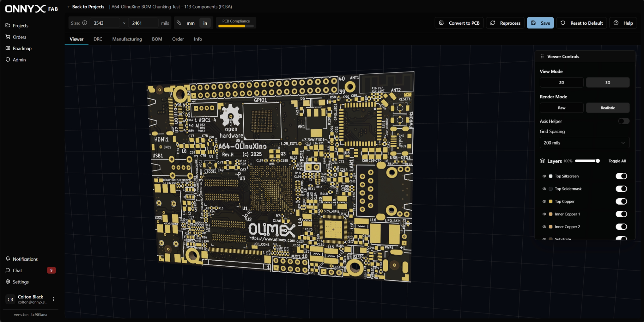Open the Grid Spacing dropdown
Screen dimensions: 644x322
[x=584, y=142]
